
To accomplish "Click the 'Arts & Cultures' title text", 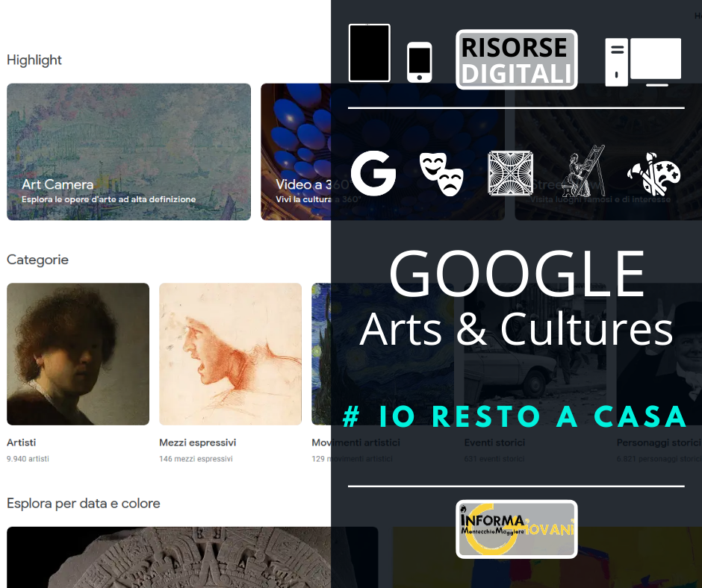I will 516,329.
